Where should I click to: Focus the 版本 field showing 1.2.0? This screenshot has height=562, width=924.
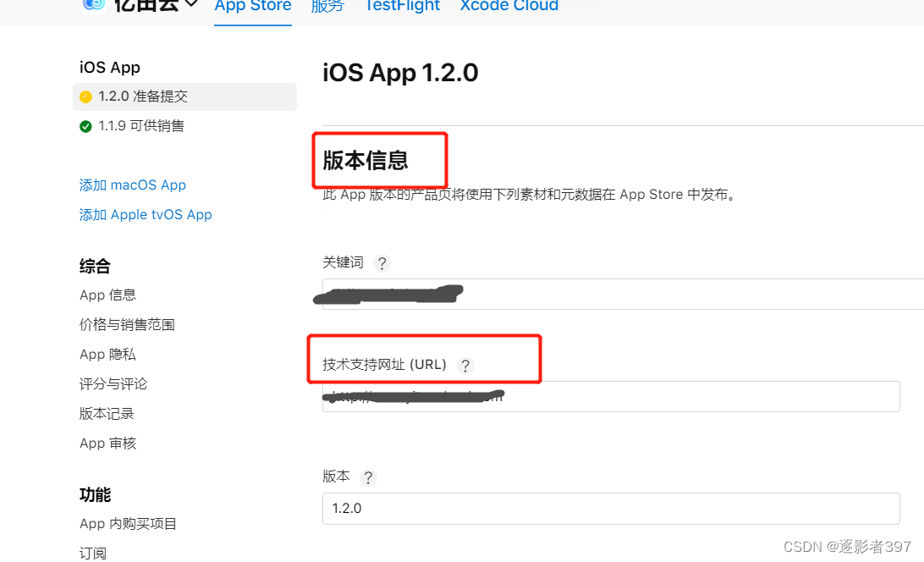click(611, 509)
